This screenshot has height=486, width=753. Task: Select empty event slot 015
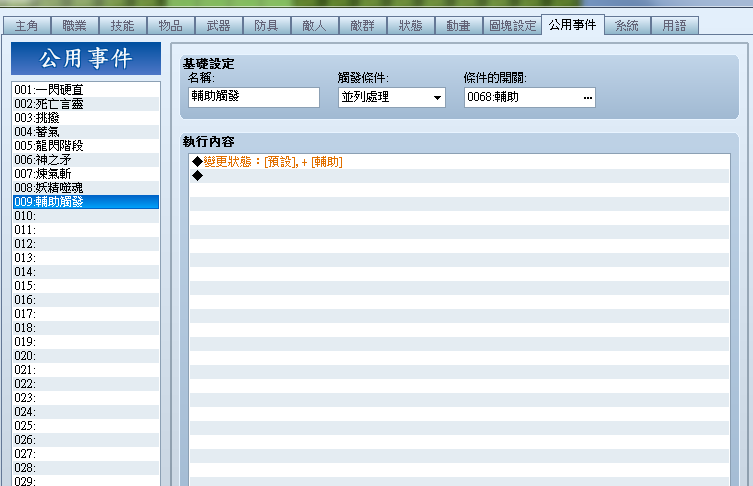click(86, 286)
